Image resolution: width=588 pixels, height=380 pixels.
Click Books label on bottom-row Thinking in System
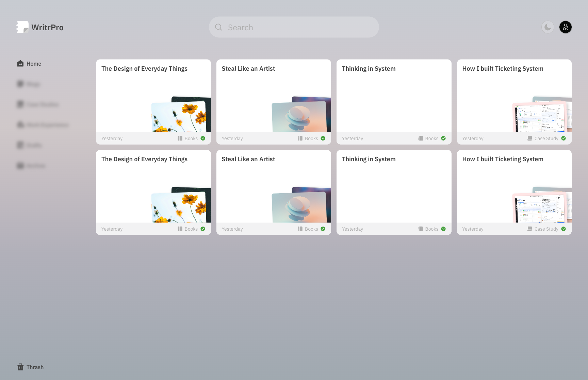(432, 229)
